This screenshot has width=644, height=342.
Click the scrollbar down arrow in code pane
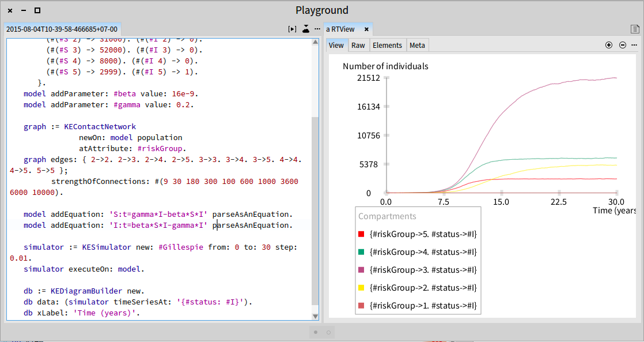point(316,317)
